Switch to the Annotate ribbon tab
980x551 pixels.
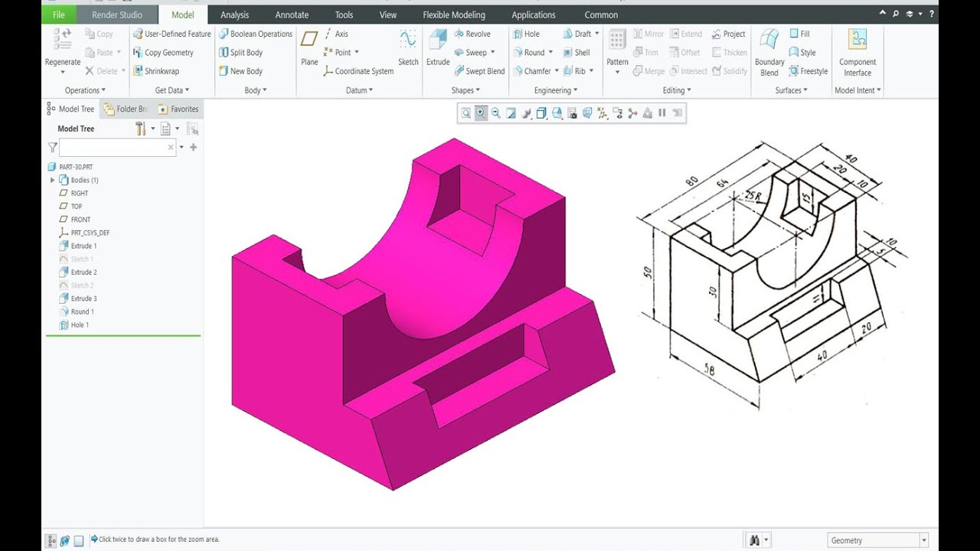[x=292, y=15]
